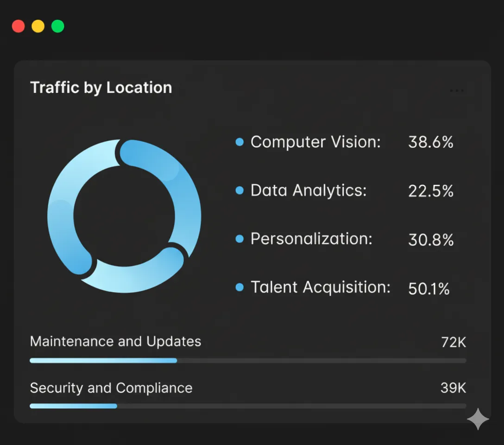Viewport: 504px width, 445px height.
Task: Click the Security and Compliance progress bar
Action: [248, 406]
